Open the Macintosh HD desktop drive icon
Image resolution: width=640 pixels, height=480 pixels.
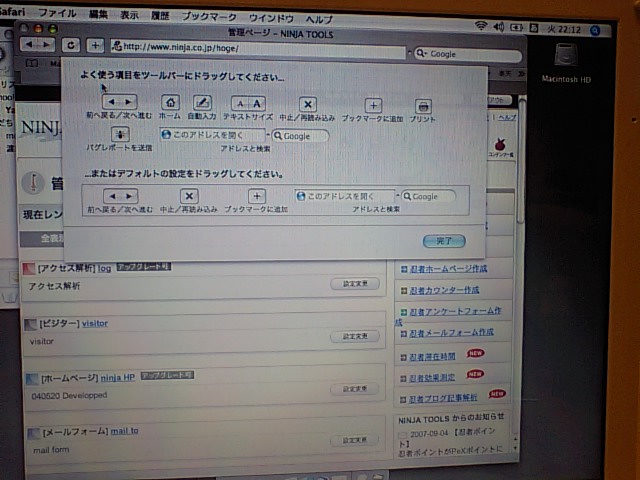566,55
